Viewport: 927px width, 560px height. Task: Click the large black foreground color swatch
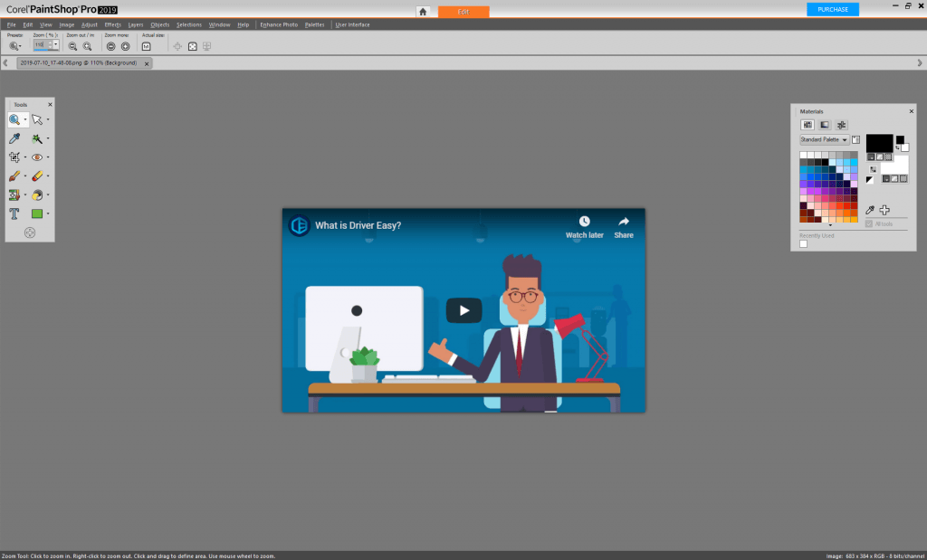[879, 144]
